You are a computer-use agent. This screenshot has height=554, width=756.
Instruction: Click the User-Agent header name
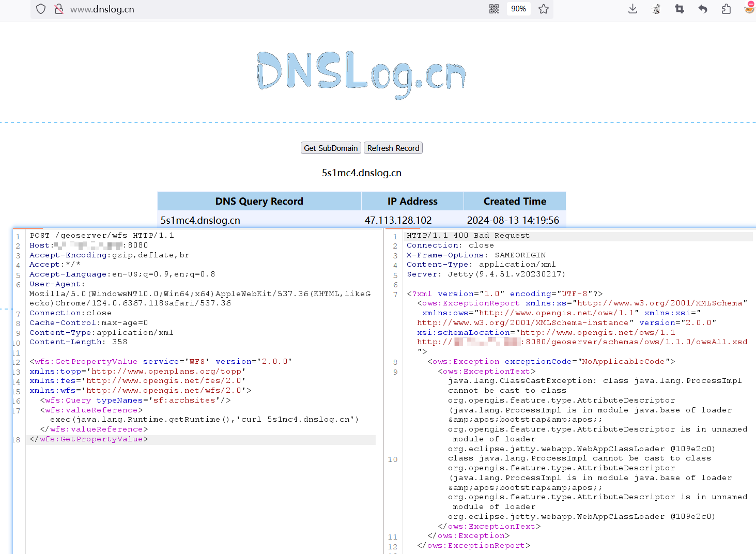tap(57, 284)
